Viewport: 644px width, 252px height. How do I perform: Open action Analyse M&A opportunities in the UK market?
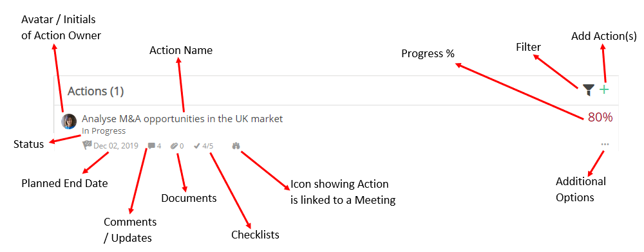click(182, 119)
